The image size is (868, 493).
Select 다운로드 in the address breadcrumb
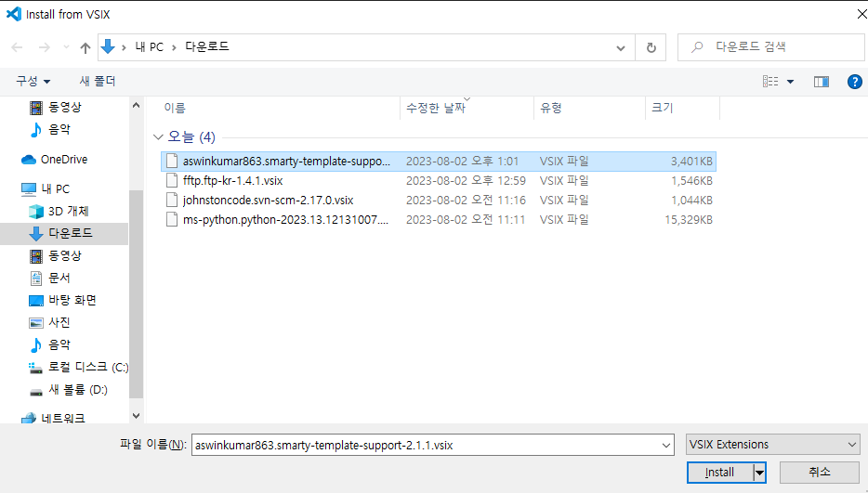click(x=207, y=46)
